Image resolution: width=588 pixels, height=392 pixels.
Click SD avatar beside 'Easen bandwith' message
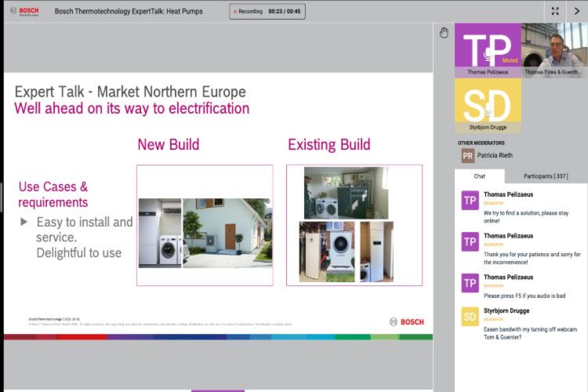tap(470, 317)
